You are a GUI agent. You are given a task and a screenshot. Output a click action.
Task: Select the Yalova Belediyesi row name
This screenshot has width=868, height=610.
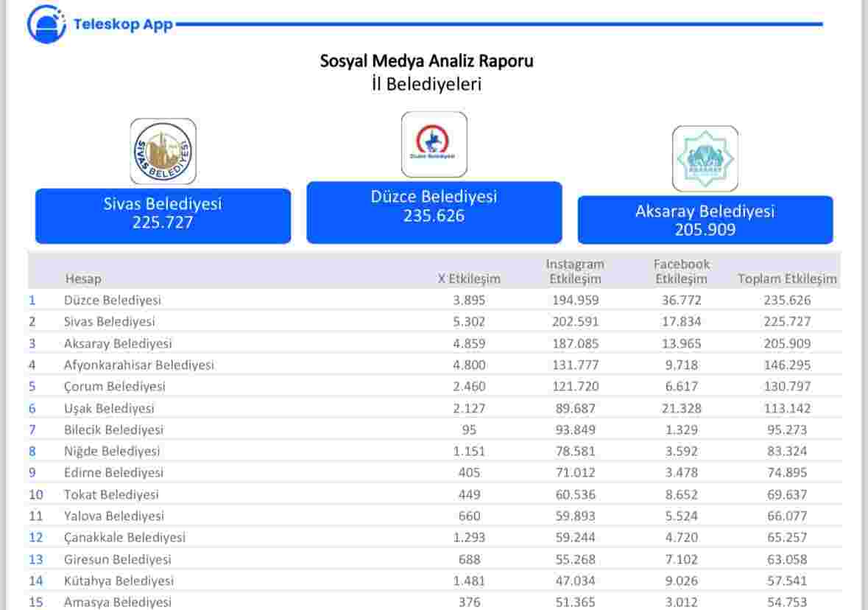(114, 516)
